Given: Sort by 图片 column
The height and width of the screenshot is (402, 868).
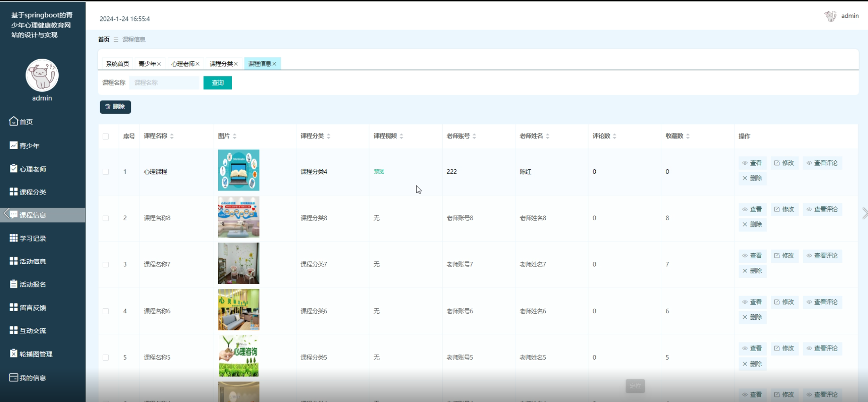Looking at the screenshot, I should [234, 136].
